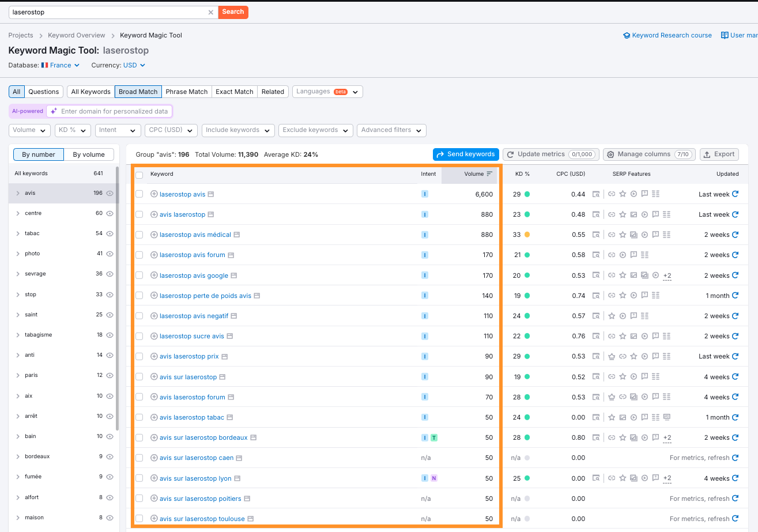Check the box for laserostop avis
758x532 pixels.
tap(139, 194)
